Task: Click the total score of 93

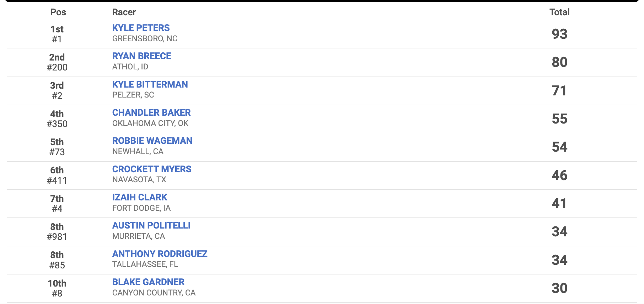Action: (559, 34)
